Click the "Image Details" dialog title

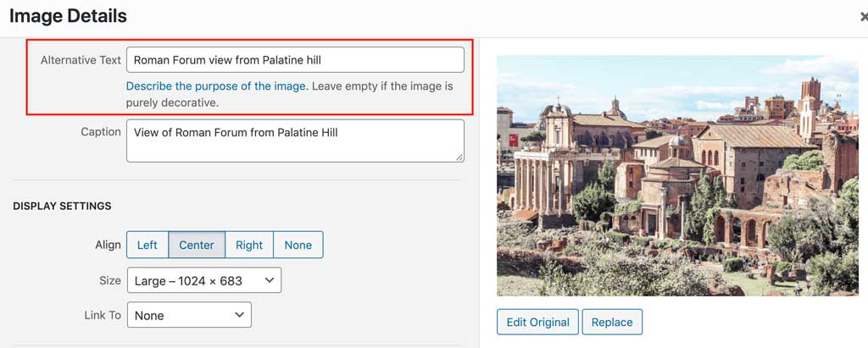pyautogui.click(x=68, y=16)
